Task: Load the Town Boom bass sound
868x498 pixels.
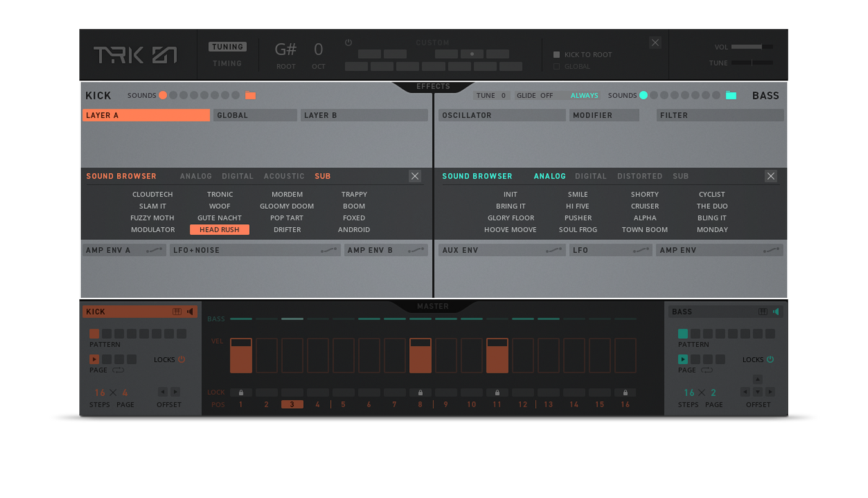Action: pyautogui.click(x=645, y=230)
